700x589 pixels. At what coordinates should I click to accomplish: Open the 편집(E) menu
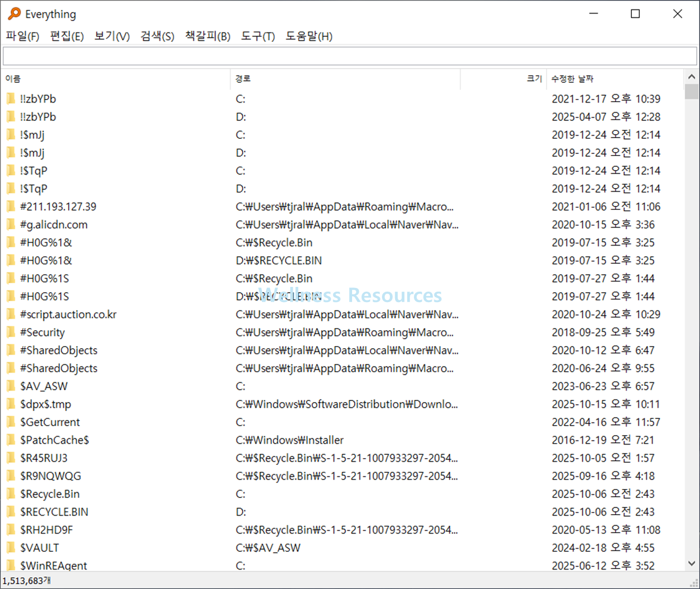click(x=67, y=36)
